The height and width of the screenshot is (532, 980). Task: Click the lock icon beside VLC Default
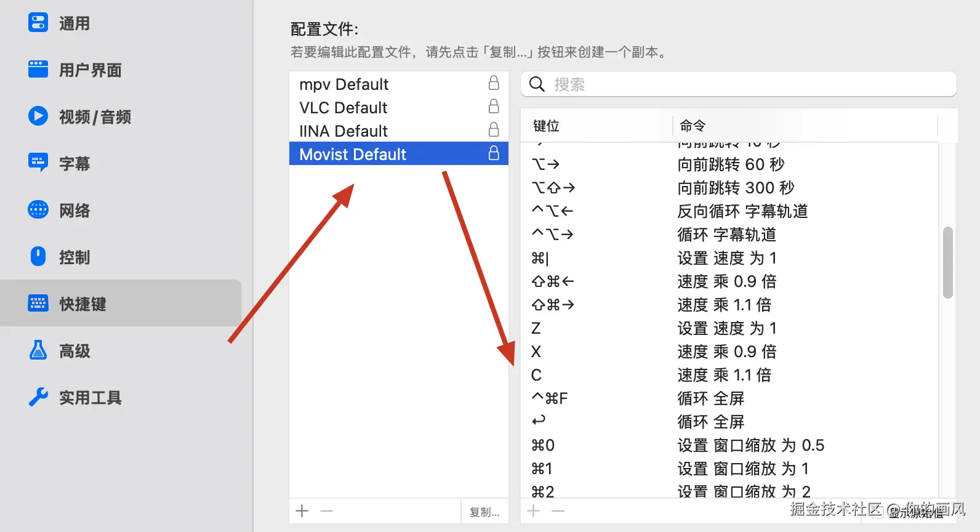[494, 107]
